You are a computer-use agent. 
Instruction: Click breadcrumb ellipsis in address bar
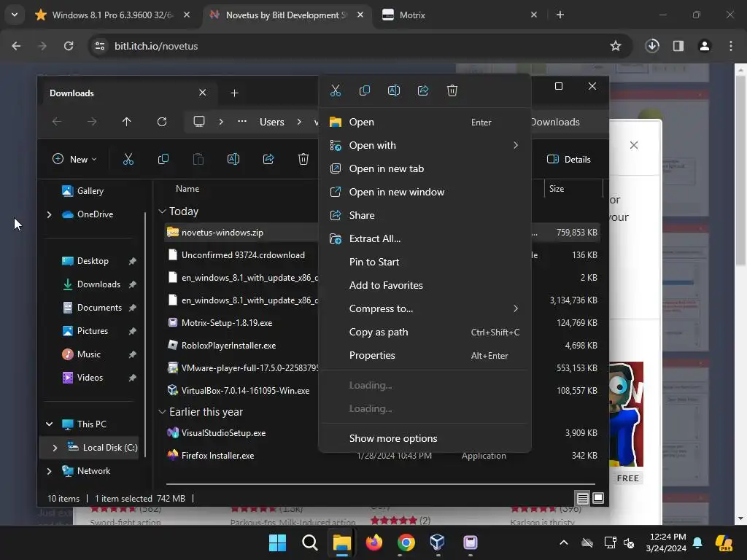pyautogui.click(x=242, y=122)
